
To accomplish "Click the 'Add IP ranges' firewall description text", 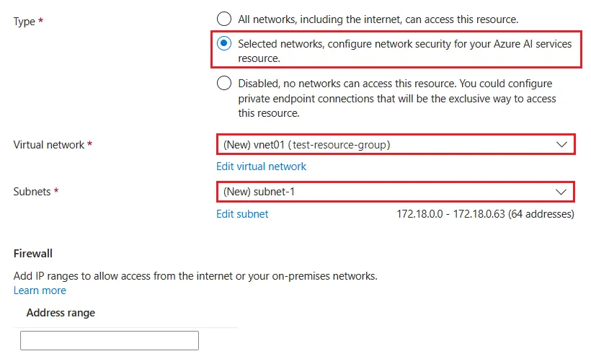I will pyautogui.click(x=195, y=276).
